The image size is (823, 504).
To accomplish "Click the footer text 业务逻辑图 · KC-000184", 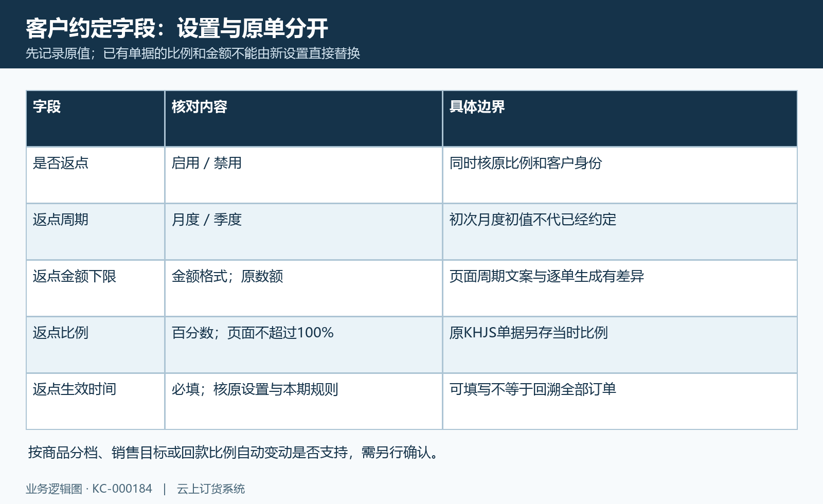I will coord(89,489).
